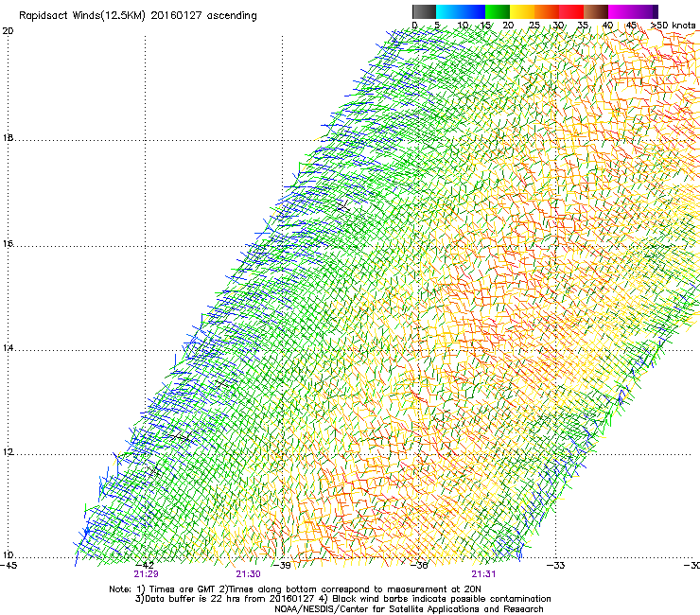Click the title text 'Rapidscat Winds(12.5KM) 20160127 ascending'

click(x=138, y=16)
